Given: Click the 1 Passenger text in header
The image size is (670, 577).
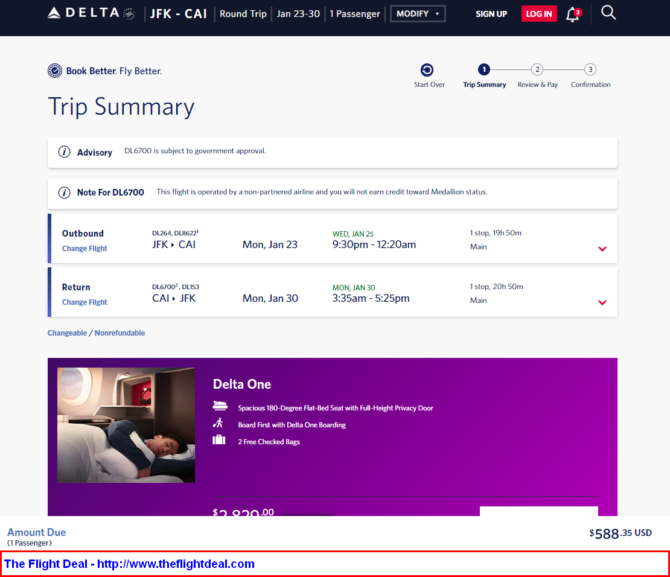Looking at the screenshot, I should tap(355, 14).
